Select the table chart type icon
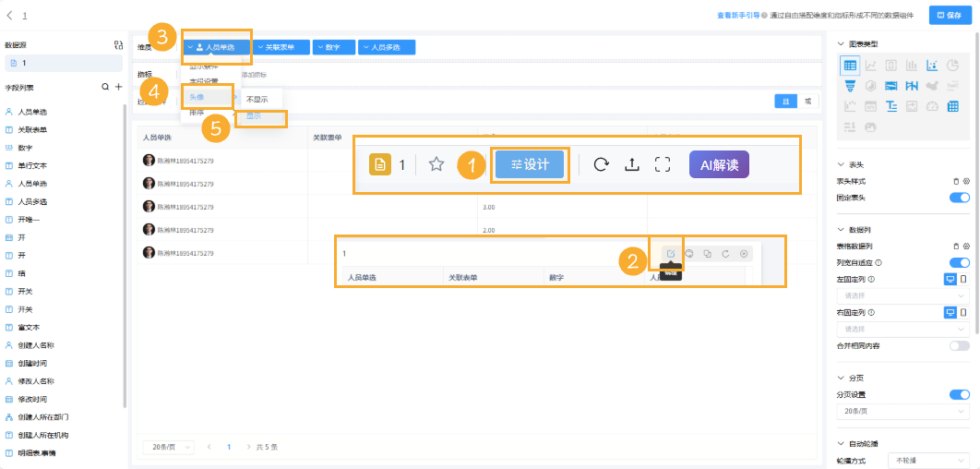Image resolution: width=980 pixels, height=469 pixels. (x=850, y=65)
